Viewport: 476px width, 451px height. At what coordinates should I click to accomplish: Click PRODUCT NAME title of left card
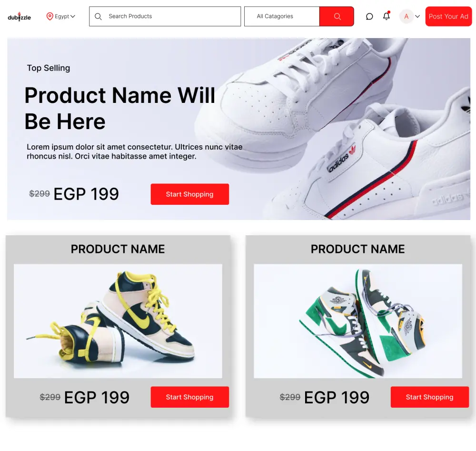(x=118, y=249)
